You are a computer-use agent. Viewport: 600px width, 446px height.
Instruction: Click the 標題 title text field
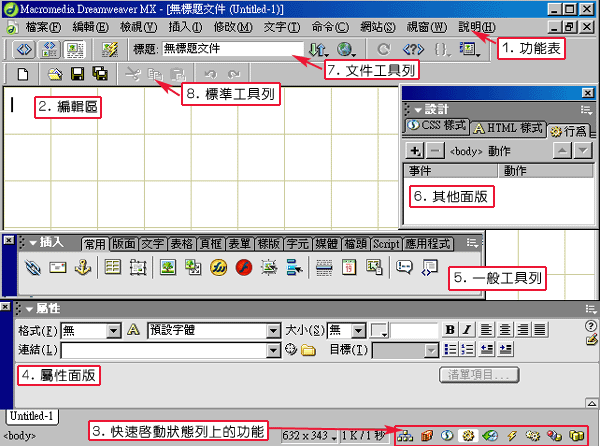tap(231, 48)
